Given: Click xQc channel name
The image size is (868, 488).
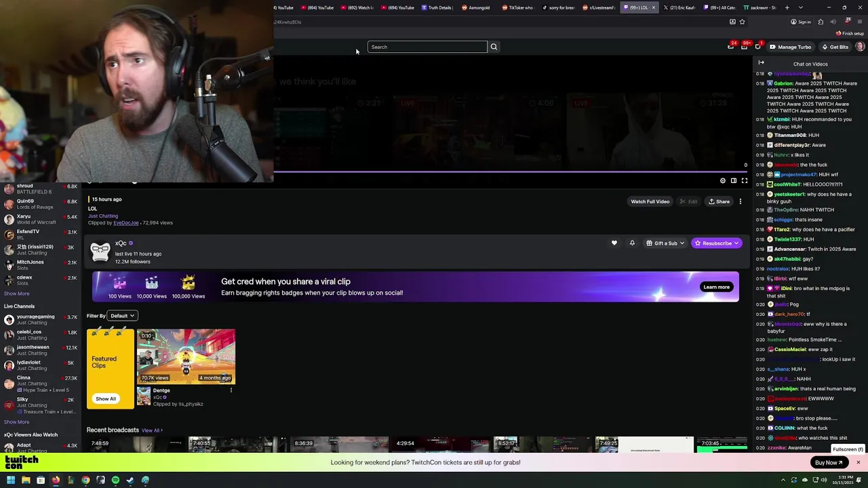Looking at the screenshot, I should (121, 243).
